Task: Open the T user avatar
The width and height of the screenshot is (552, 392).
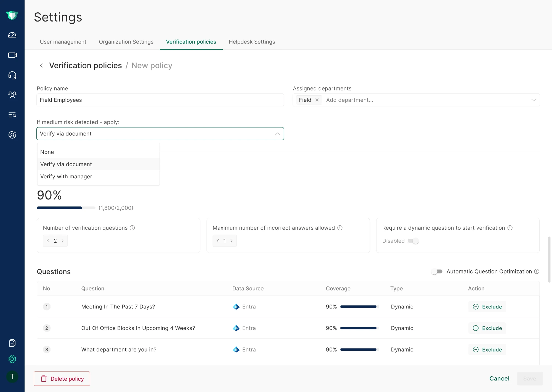Action: 12,377
